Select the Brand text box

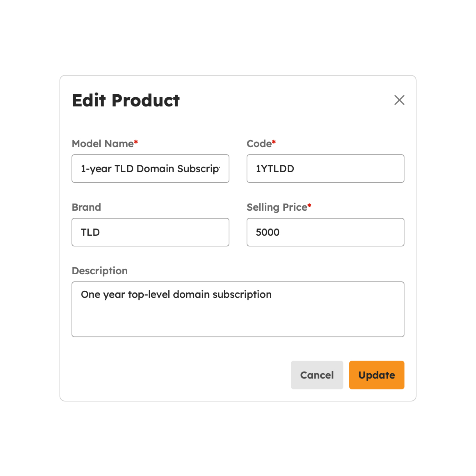point(150,232)
